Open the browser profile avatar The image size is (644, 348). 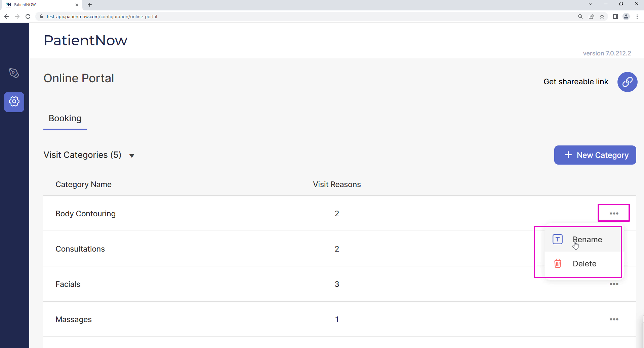tap(626, 16)
